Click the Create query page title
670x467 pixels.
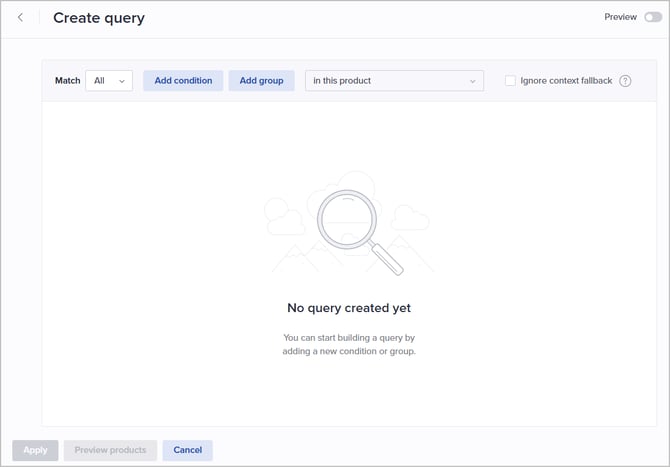(x=99, y=18)
